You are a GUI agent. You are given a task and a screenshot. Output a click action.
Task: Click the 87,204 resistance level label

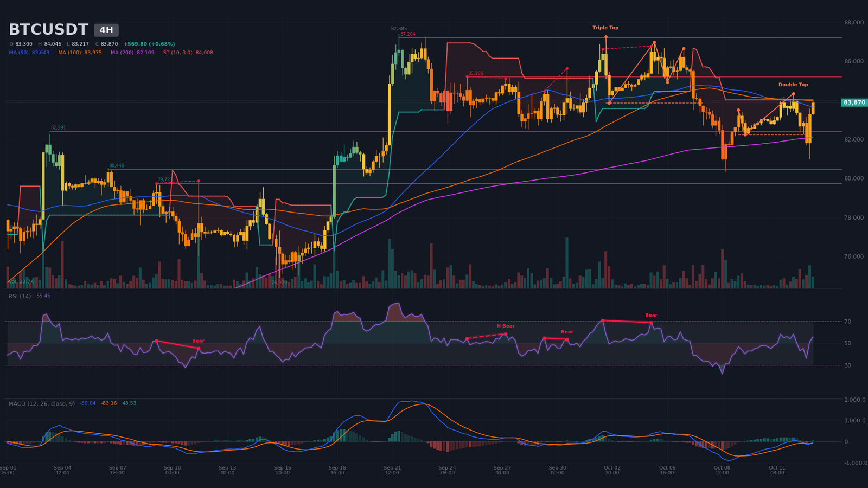point(408,34)
